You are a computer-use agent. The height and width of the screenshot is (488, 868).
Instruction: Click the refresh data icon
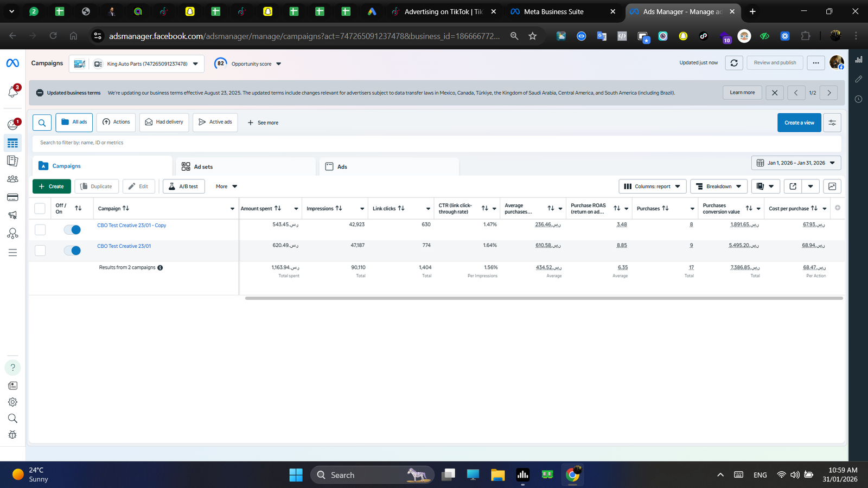734,63
